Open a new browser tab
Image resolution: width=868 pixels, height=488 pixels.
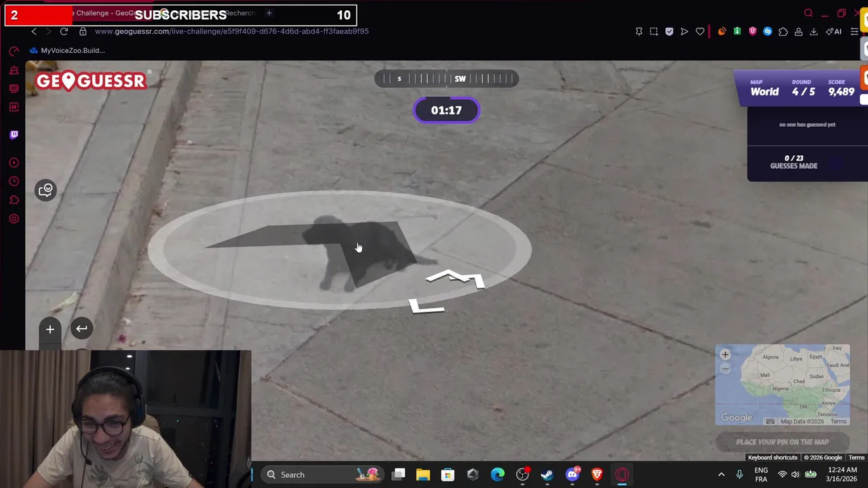tap(269, 13)
